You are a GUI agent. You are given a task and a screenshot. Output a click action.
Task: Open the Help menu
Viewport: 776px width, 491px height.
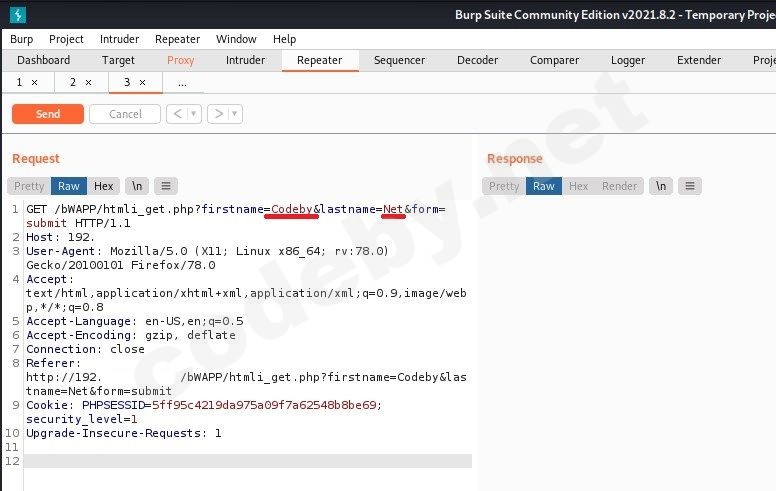[284, 39]
